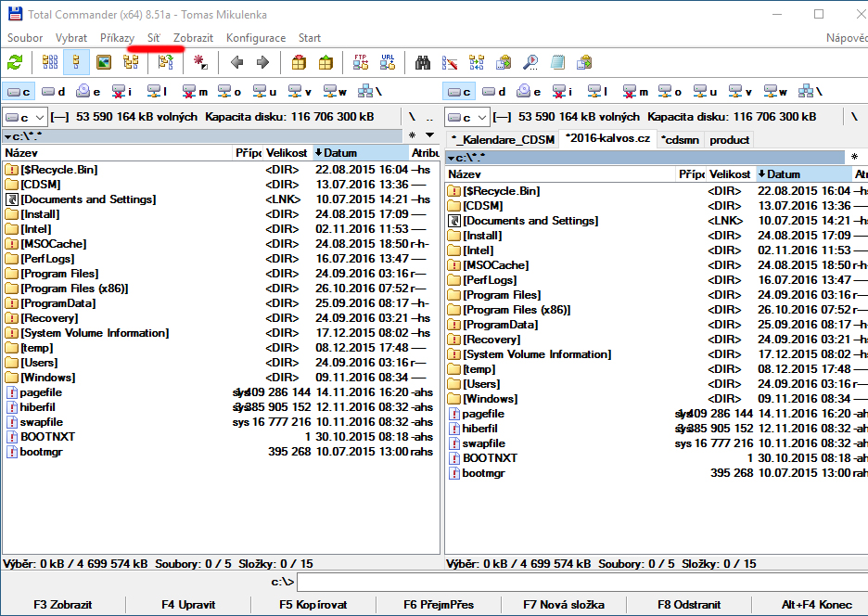The height and width of the screenshot is (616, 868).
Task: Click the last clipboard icon in toolbar
Action: (x=584, y=62)
